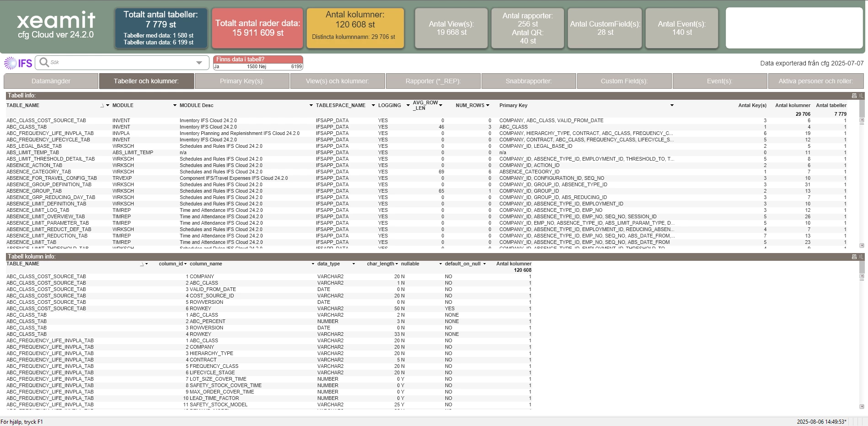The height and width of the screenshot is (426, 868).
Task: Click the Antal Key(s) column header
Action: click(752, 105)
